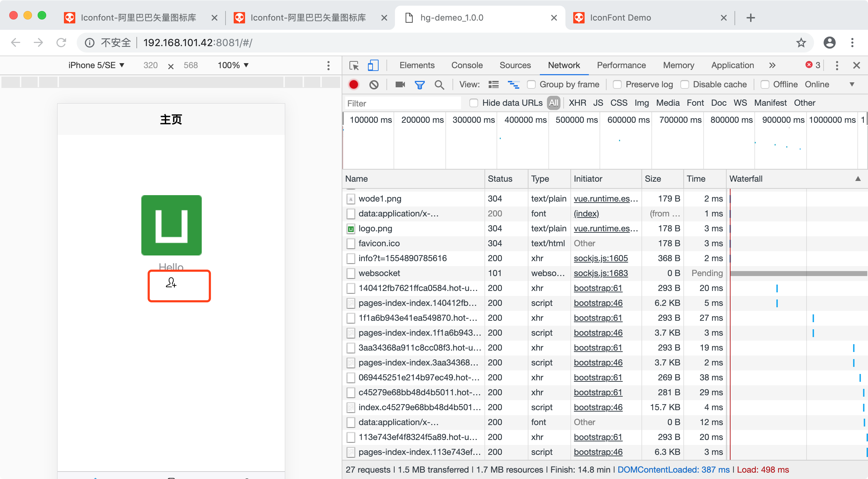Clear the network log

(x=374, y=84)
